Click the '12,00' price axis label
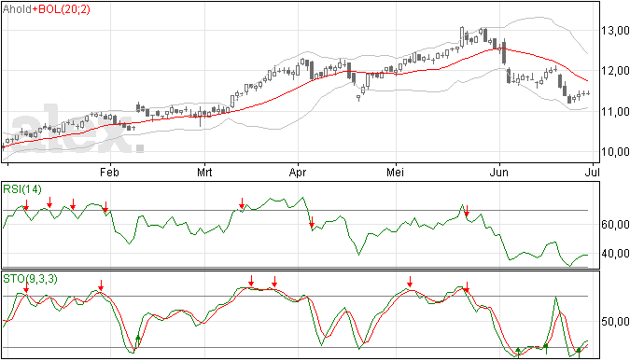Image resolution: width=644 pixels, height=361 pixels. (615, 71)
